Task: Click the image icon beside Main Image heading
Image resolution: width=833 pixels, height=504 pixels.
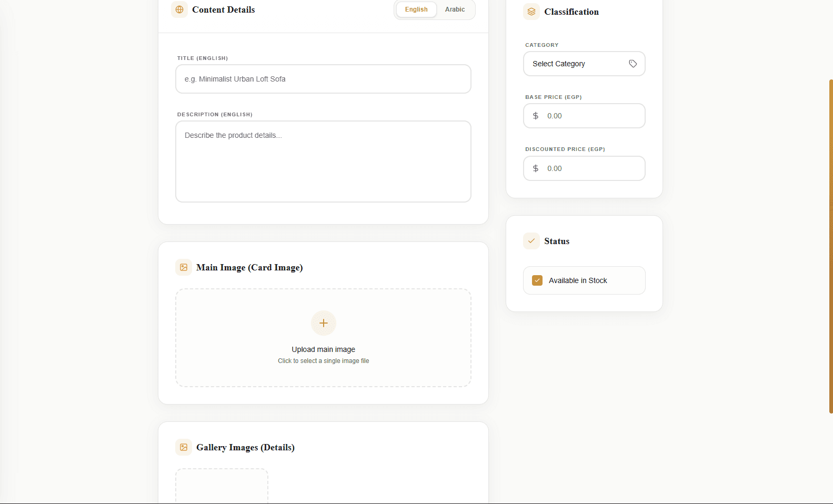Action: (184, 267)
